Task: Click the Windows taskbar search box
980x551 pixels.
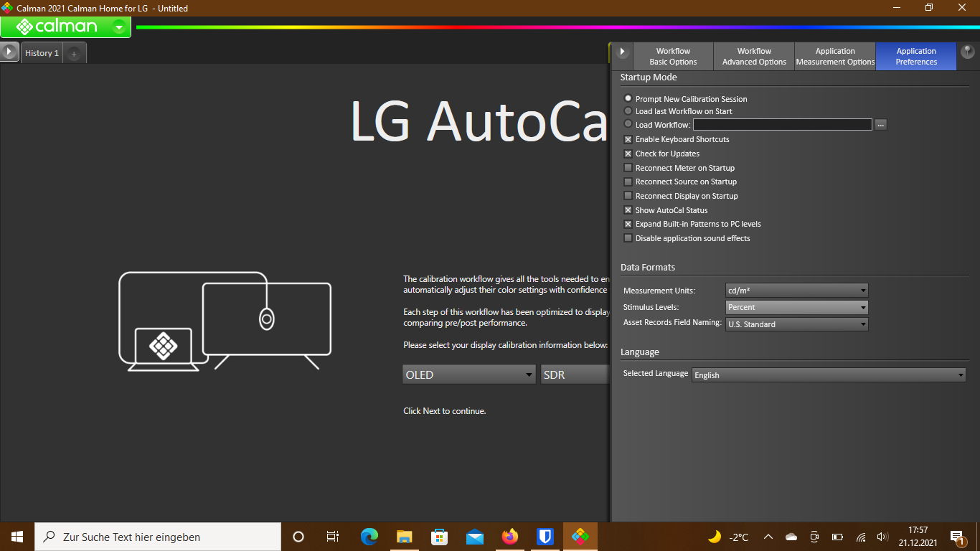Action: pyautogui.click(x=158, y=537)
